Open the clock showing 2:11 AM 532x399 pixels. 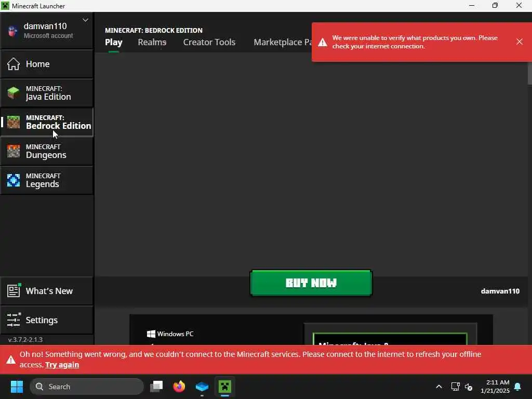(x=495, y=387)
